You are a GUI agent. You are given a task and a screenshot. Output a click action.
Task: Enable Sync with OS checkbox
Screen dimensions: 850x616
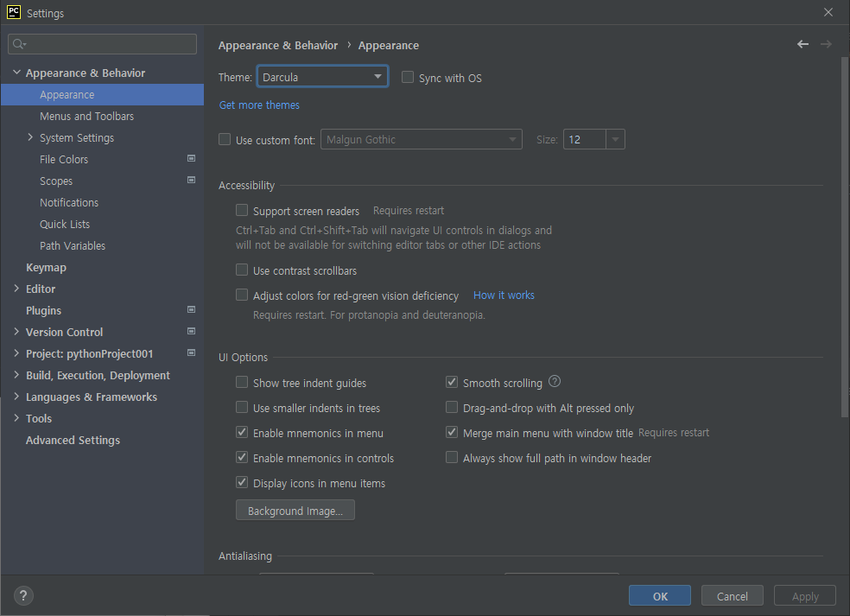tap(408, 77)
